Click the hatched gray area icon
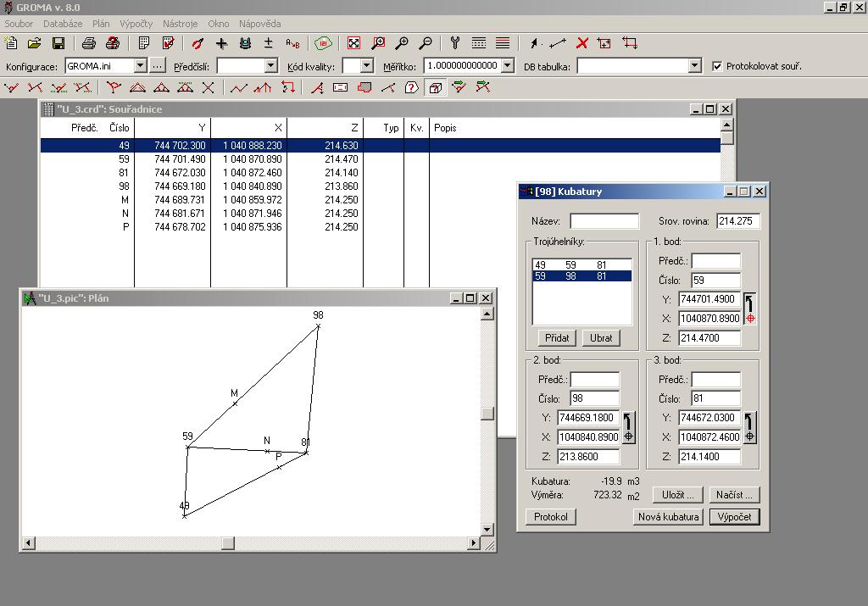This screenshot has width=868, height=606. pos(364,87)
